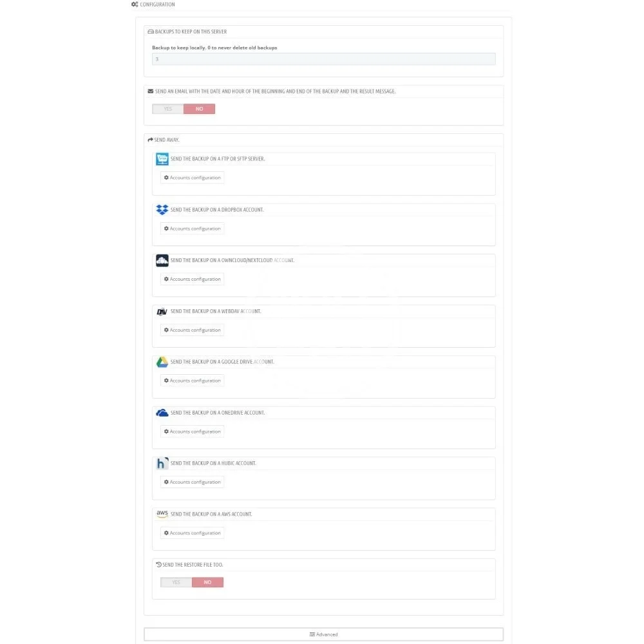Open OneDrive Accounts configuration

193,431
